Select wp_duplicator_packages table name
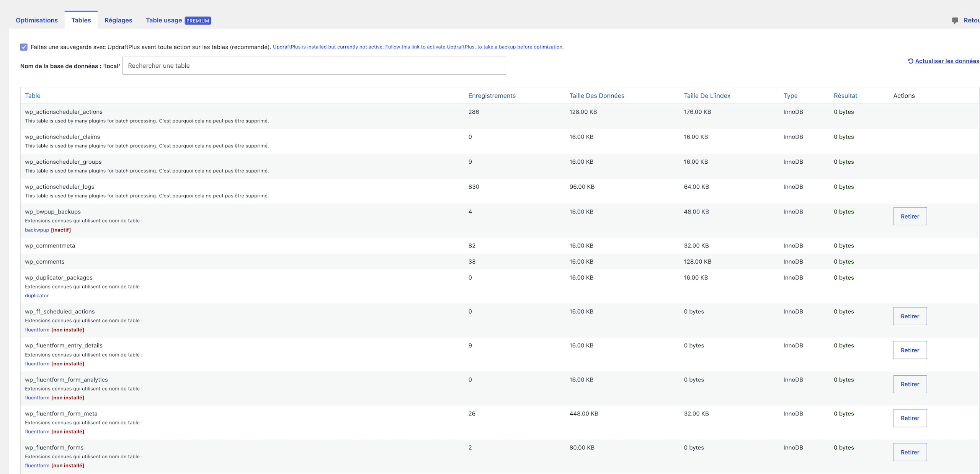The height and width of the screenshot is (474, 980). (x=59, y=277)
